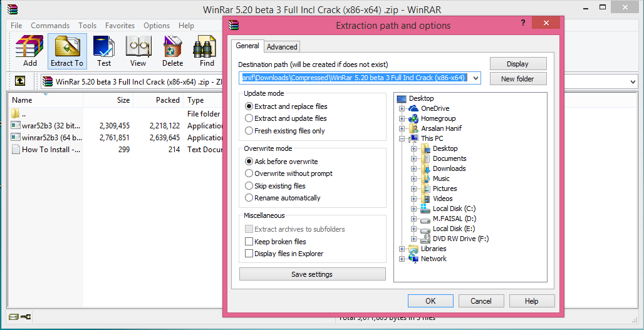Viewport: 644px width, 330px height.
Task: Open the destination path dropdown arrow
Action: point(475,78)
